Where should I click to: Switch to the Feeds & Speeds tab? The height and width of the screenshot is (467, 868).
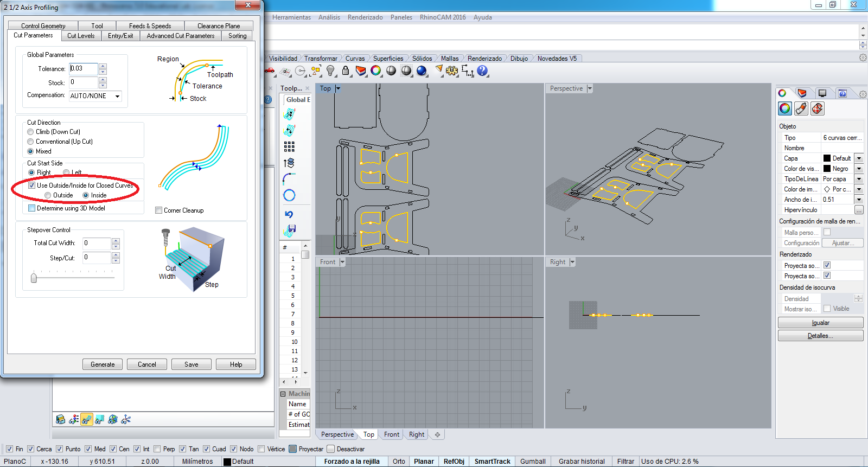point(150,26)
